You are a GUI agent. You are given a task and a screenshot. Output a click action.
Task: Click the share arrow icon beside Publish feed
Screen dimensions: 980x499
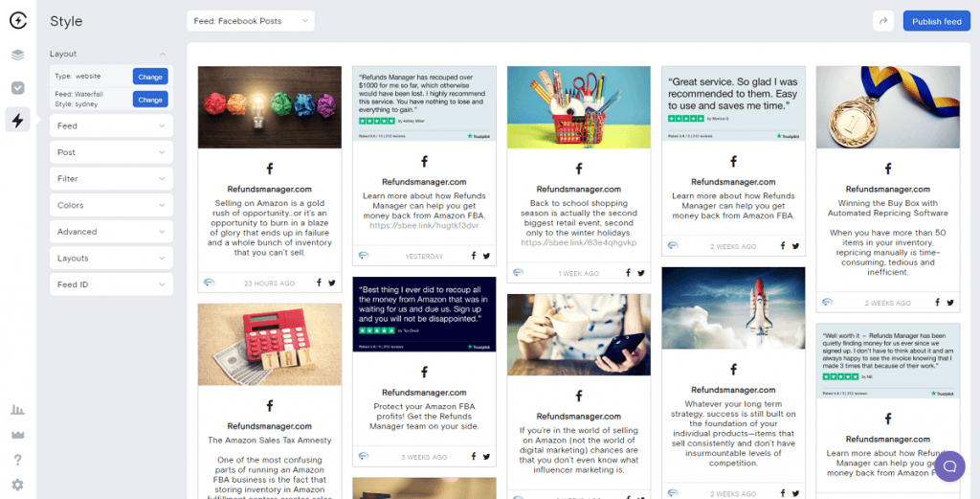tap(883, 21)
